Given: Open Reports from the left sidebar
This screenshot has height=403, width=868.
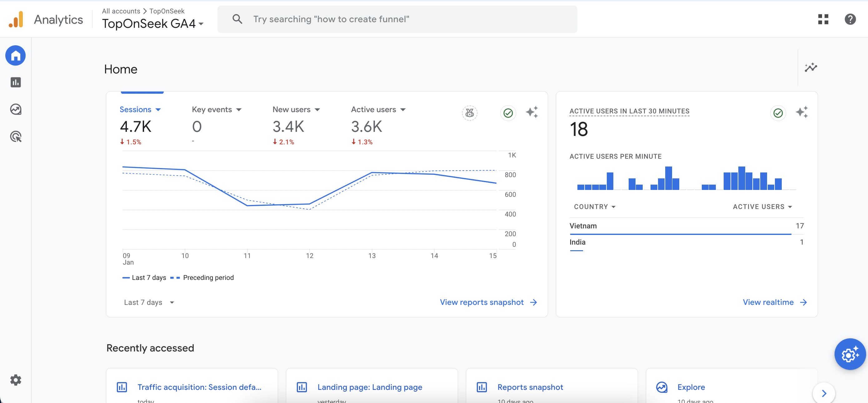Looking at the screenshot, I should (x=16, y=82).
